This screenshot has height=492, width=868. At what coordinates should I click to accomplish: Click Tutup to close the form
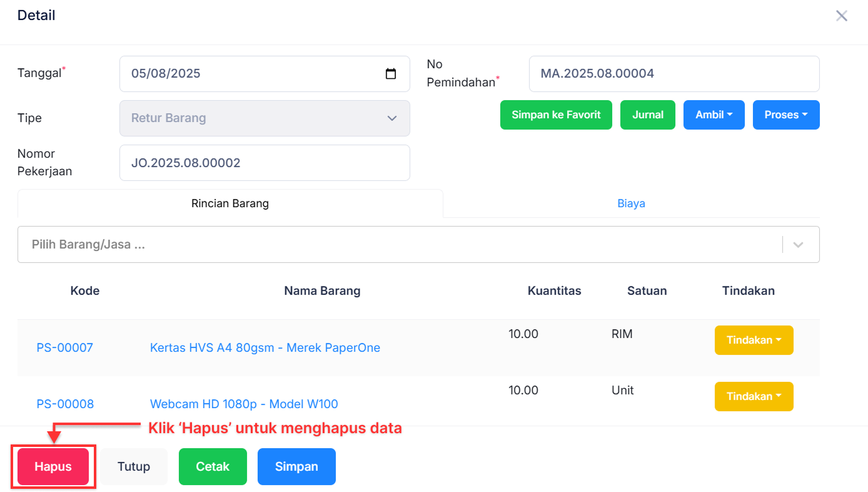click(x=134, y=466)
